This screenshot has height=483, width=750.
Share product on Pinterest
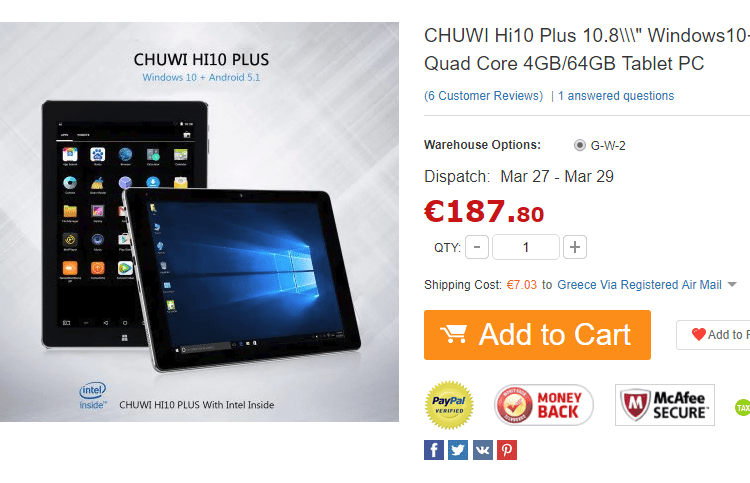507,450
